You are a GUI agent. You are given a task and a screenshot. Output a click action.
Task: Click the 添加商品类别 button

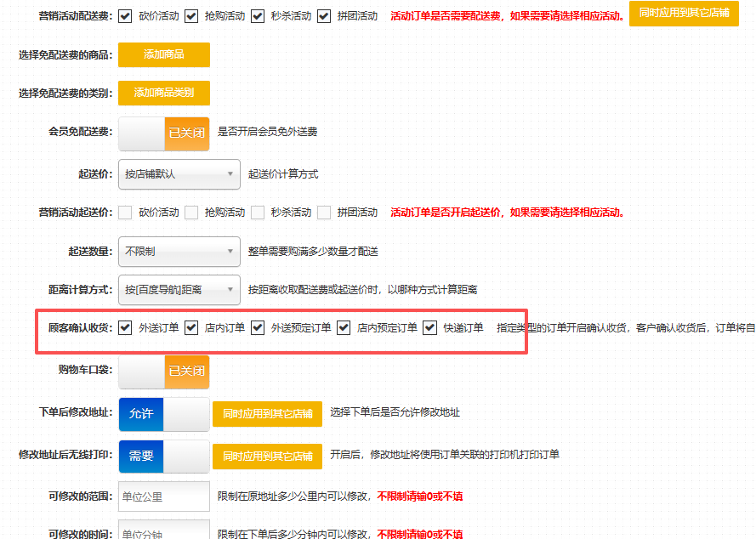pyautogui.click(x=163, y=93)
